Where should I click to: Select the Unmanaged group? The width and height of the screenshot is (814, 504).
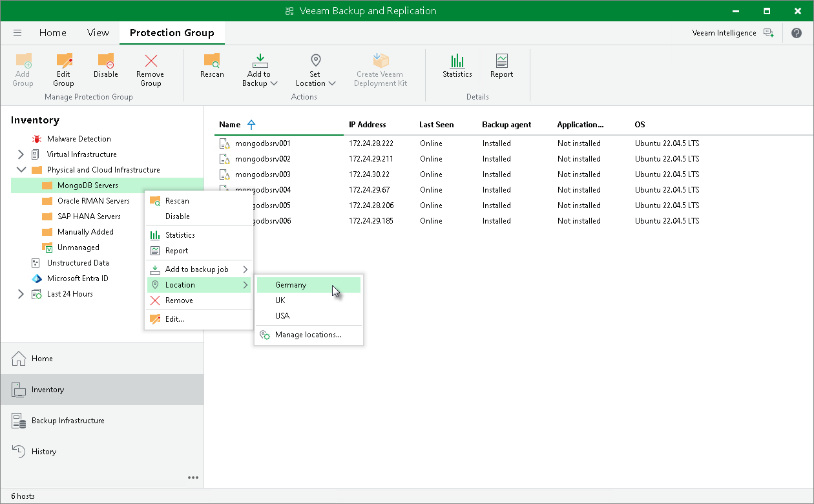pos(78,247)
